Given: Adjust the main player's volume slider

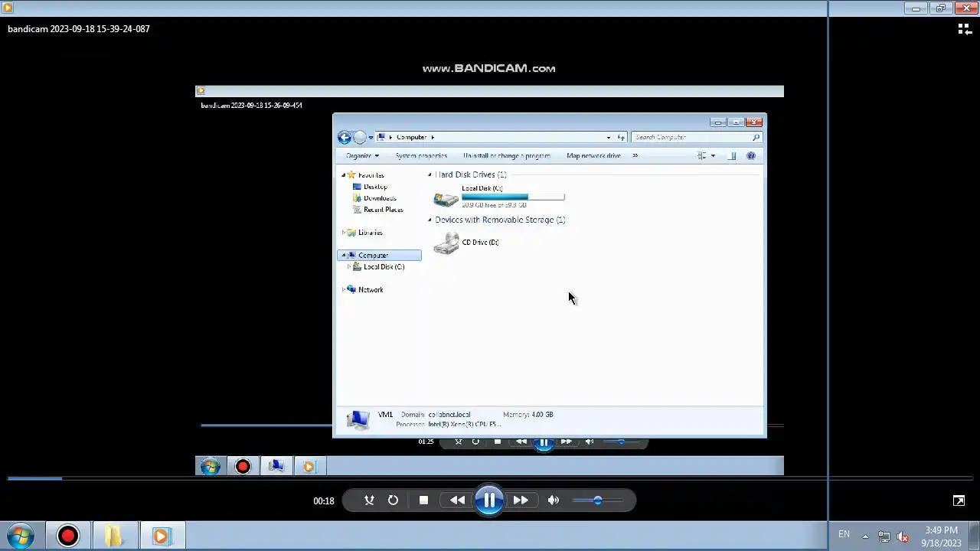Looking at the screenshot, I should (598, 500).
